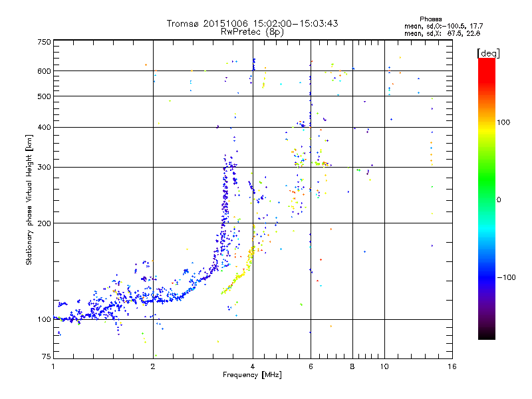Viewport: 532px width, 399px height.
Task: Click the y-axis '75' tick label
Action: pyautogui.click(x=47, y=356)
